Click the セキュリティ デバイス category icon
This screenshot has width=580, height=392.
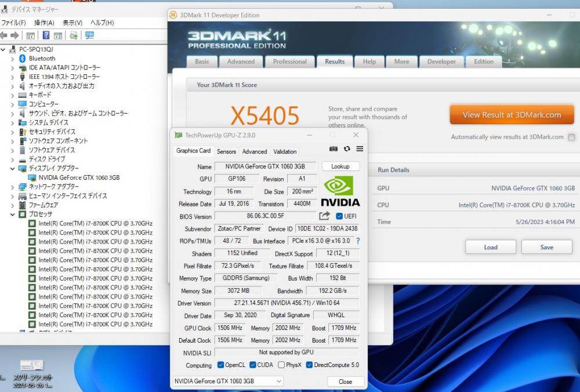point(23,132)
